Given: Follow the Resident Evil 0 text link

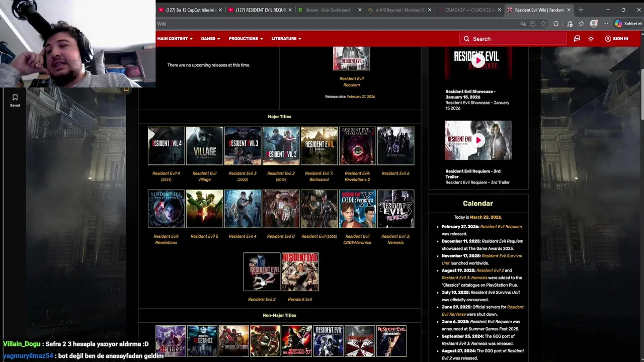Looking at the screenshot, I should (281, 236).
